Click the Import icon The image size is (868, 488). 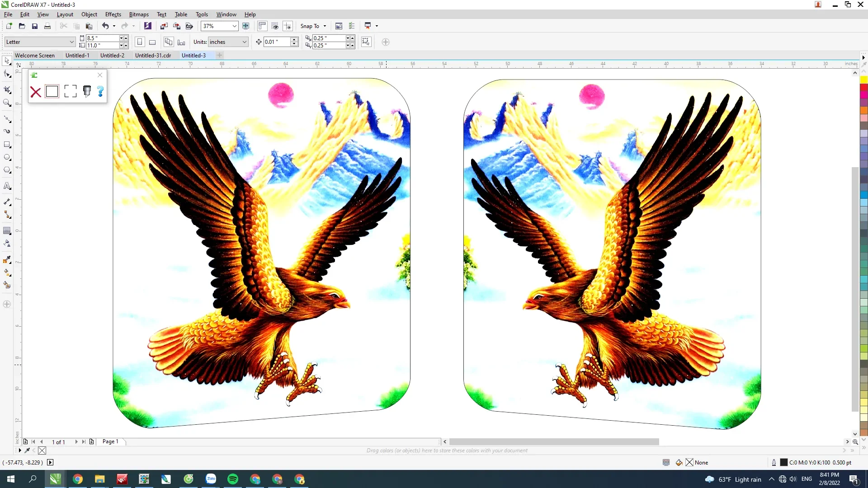(x=164, y=26)
